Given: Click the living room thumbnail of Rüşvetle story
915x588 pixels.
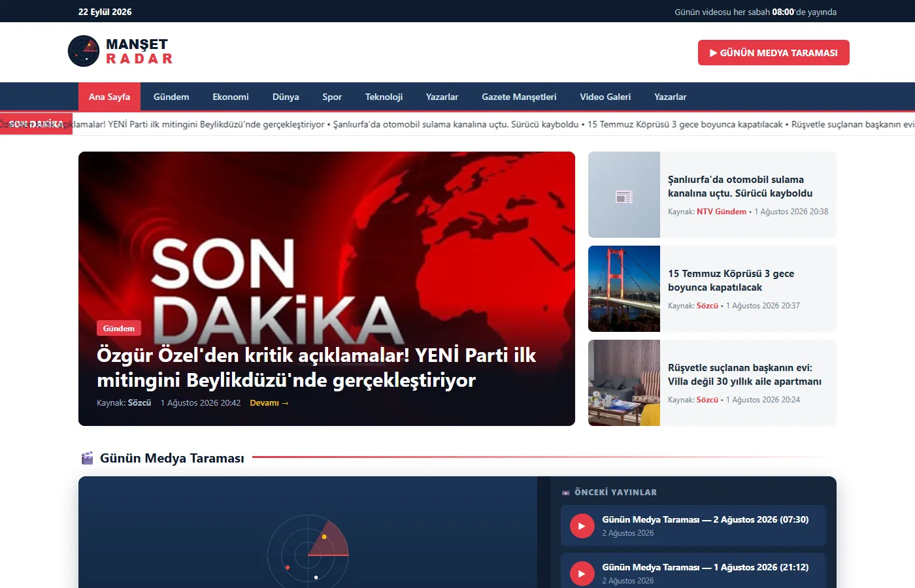Looking at the screenshot, I should click(624, 383).
